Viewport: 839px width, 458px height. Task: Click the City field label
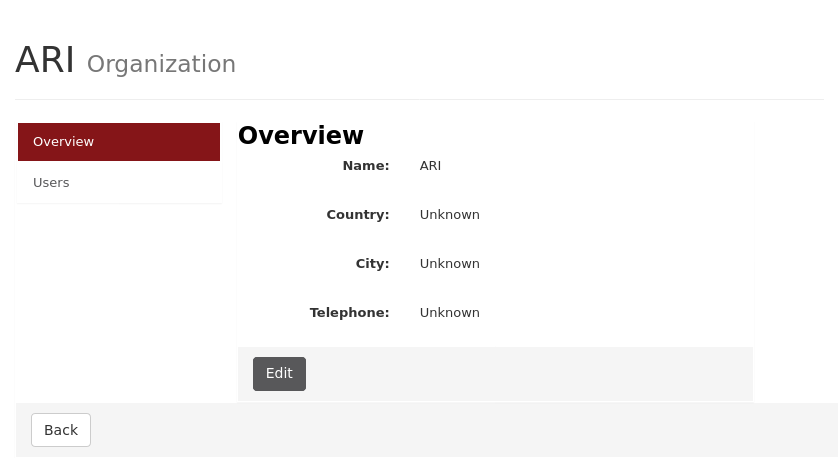(x=372, y=264)
